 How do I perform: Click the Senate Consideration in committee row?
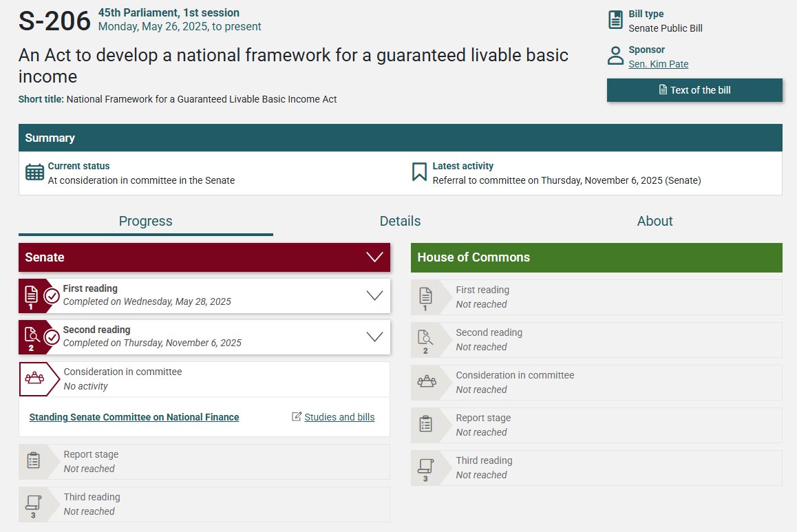pyautogui.click(x=204, y=379)
